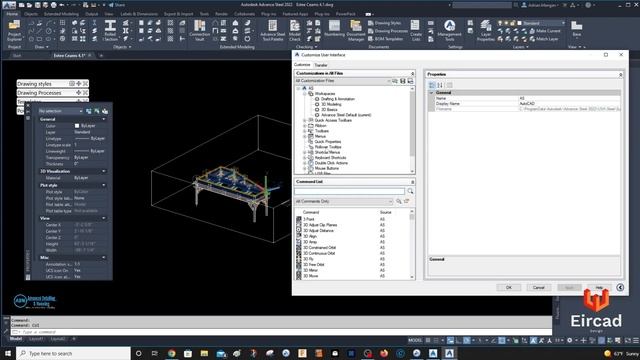This screenshot has height=360, width=640.
Task: Click the Categorized icon in Properties pane
Action: (x=432, y=85)
